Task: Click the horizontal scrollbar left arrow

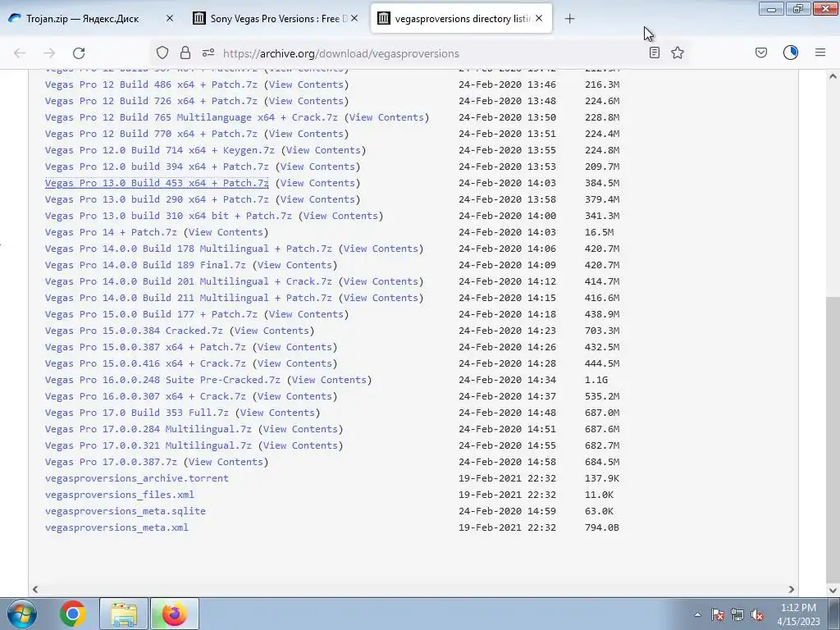Action: 34,589
